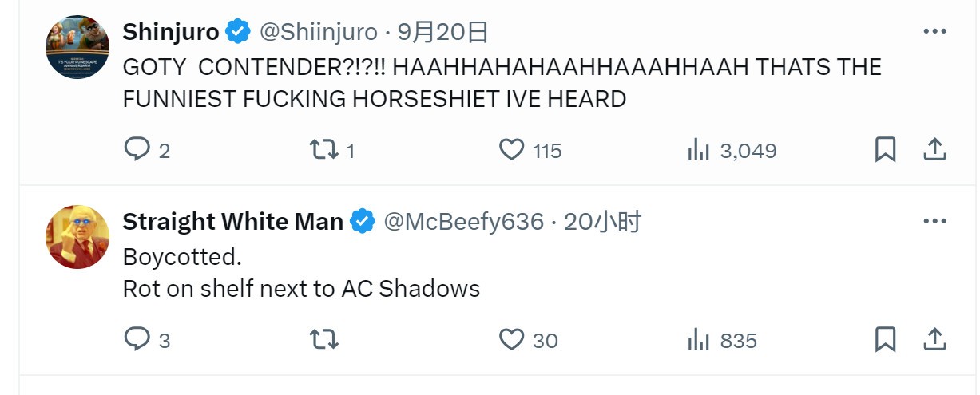Open more menu on McBeefy636 post
Image resolution: width=980 pixels, height=395 pixels.
(x=934, y=222)
